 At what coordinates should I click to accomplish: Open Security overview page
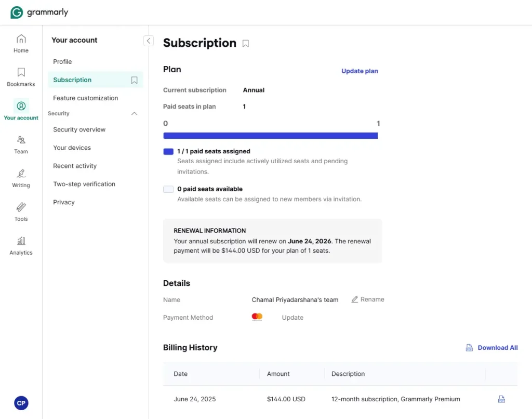click(79, 130)
